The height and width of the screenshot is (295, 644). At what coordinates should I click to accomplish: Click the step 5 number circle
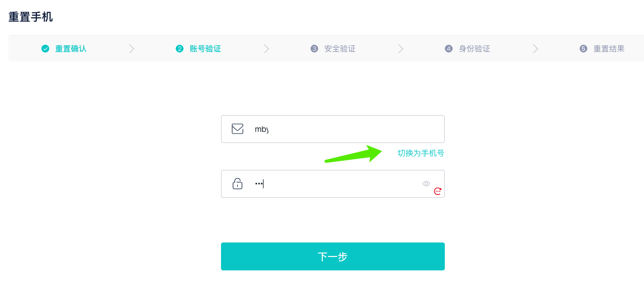click(x=583, y=49)
